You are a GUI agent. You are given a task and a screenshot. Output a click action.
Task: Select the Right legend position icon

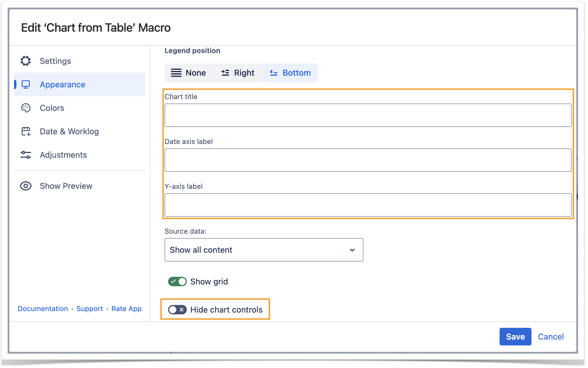pos(225,73)
